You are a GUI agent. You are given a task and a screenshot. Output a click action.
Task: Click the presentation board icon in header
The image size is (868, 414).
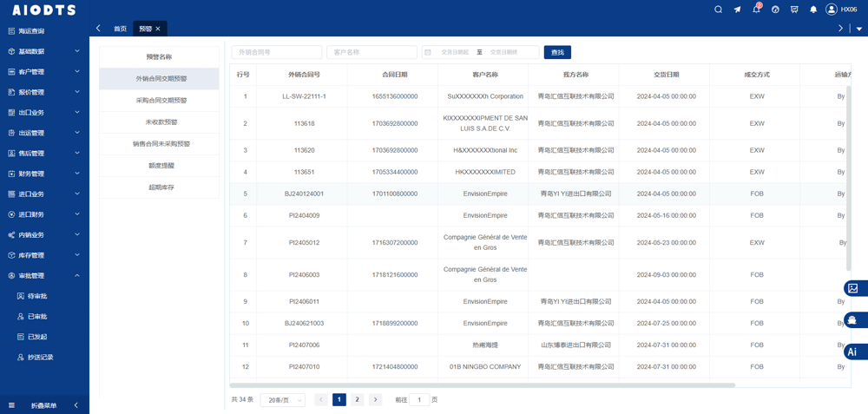[794, 10]
